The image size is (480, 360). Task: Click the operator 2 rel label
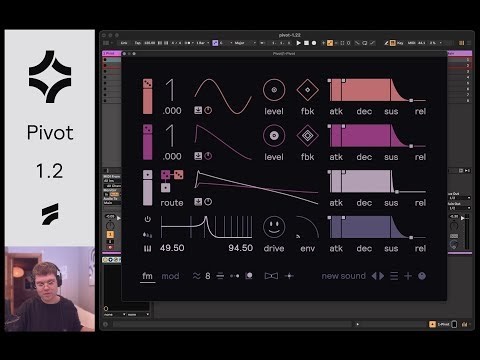420,157
